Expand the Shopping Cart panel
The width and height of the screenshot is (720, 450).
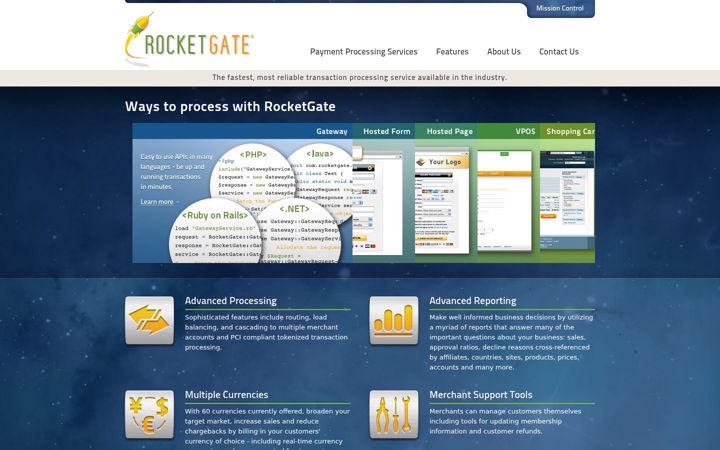coord(570,131)
